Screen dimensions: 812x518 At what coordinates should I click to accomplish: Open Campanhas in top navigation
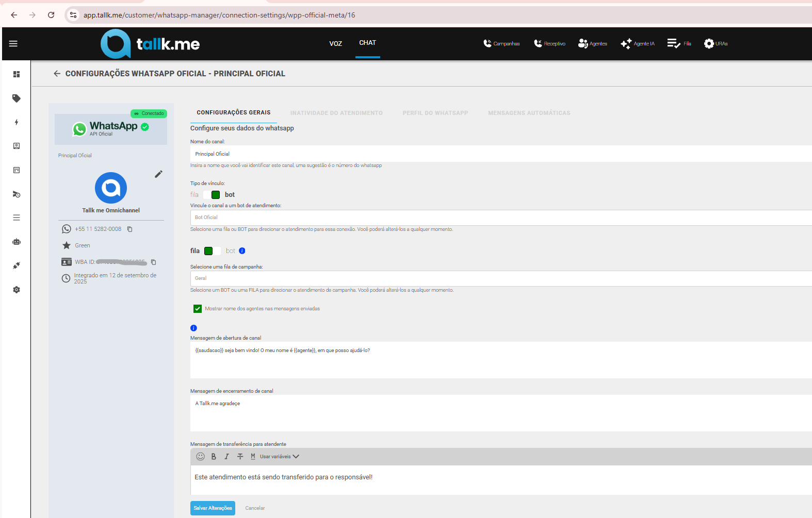[x=501, y=44]
